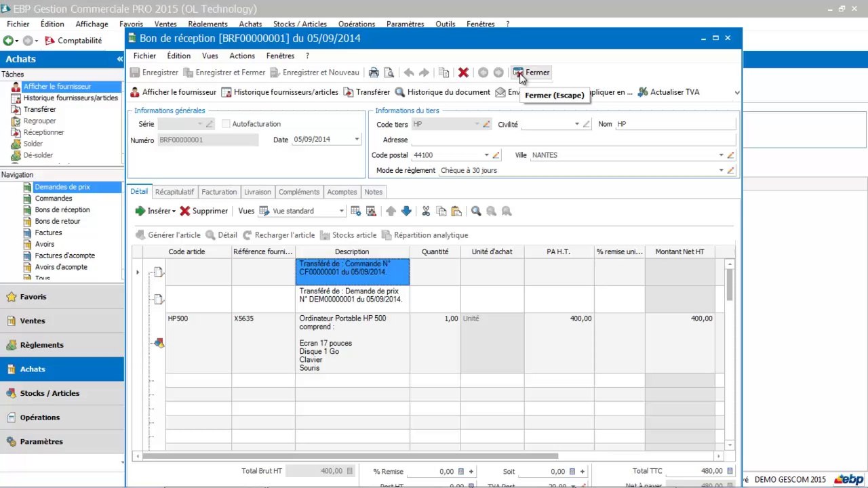
Task: Open Historique fournisseurs/articles in document toolbar
Action: coord(280,92)
